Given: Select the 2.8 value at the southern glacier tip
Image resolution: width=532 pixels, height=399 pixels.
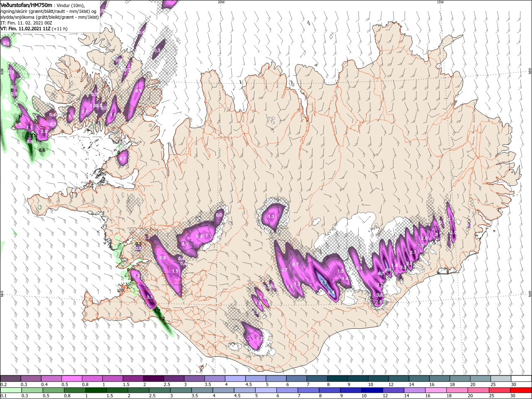Looking at the screenshot, I should [x=379, y=302].
